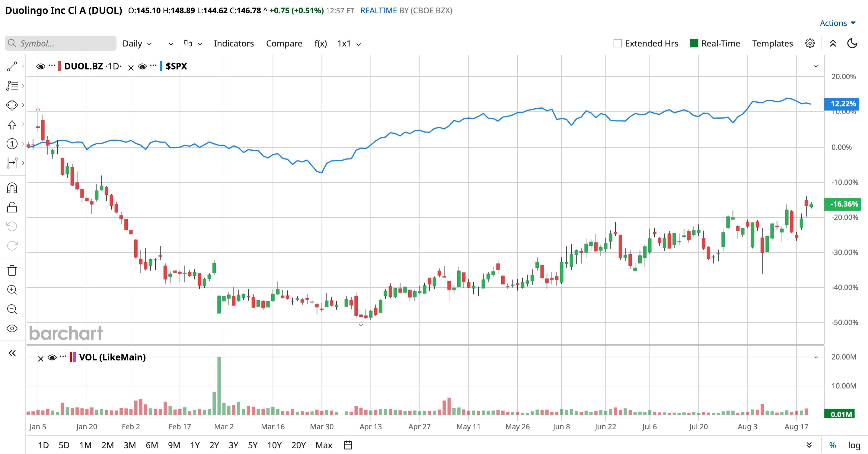
Task: Activate the magnet snap tool
Action: [x=12, y=188]
